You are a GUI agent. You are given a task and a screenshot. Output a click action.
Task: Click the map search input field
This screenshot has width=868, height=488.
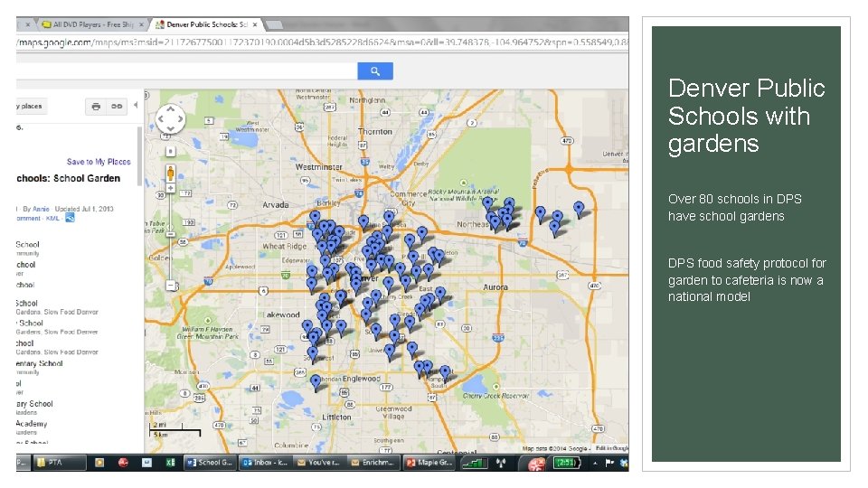point(186,70)
